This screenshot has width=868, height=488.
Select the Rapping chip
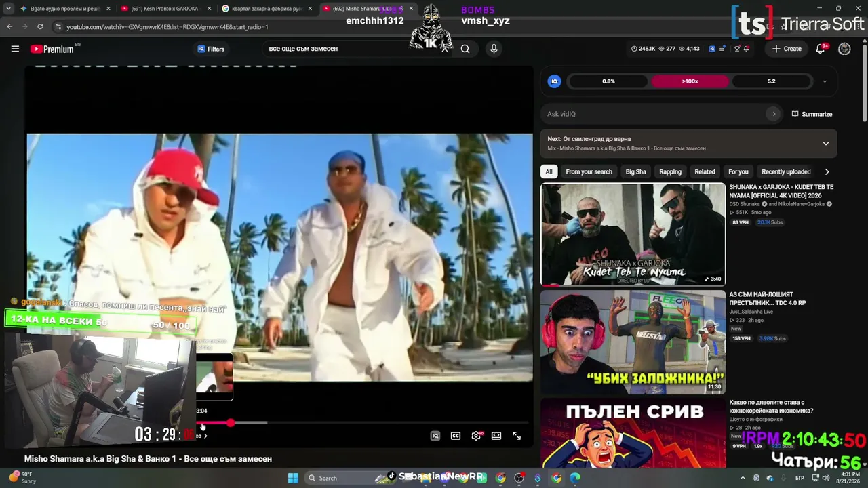(670, 171)
